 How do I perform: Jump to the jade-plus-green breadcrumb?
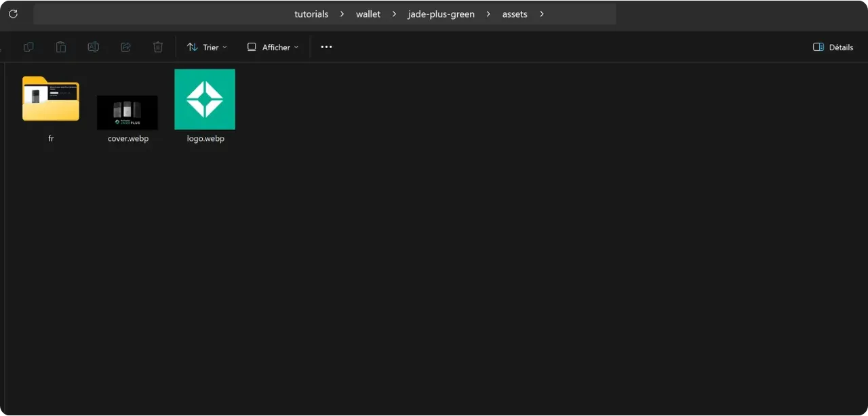pyautogui.click(x=441, y=14)
